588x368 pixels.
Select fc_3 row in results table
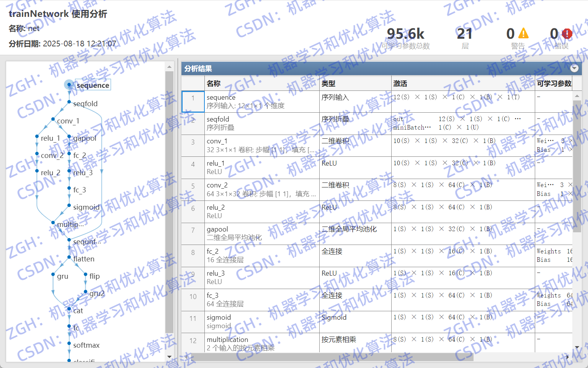point(377,300)
